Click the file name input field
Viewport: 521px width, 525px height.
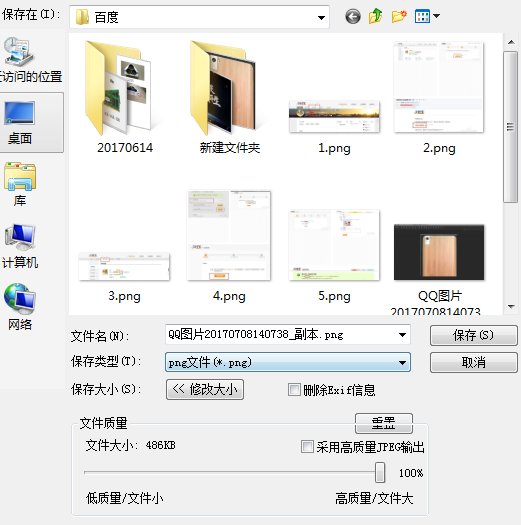287,334
